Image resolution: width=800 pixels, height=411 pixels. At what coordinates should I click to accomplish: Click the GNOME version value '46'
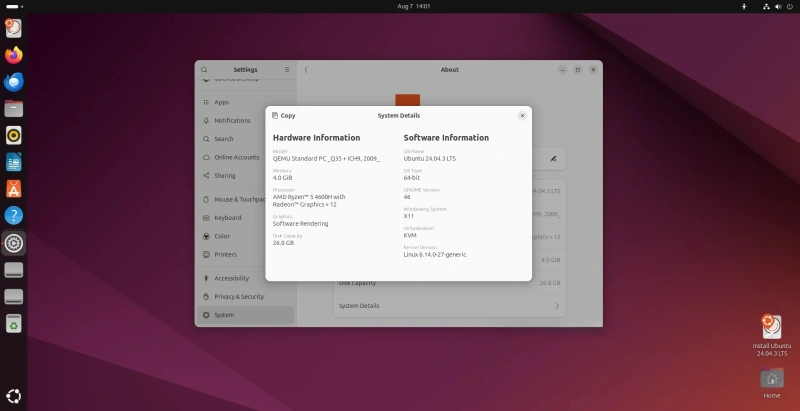407,197
